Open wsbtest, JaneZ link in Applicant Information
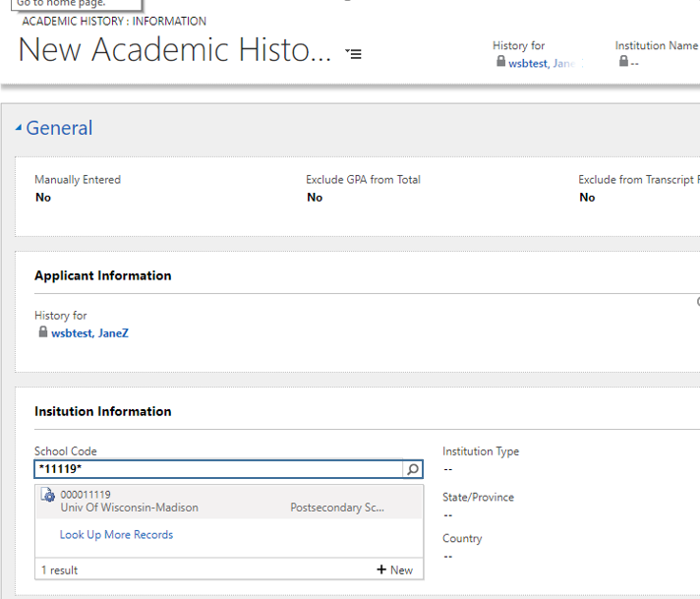Screen dimensions: 700x599 pyautogui.click(x=89, y=333)
